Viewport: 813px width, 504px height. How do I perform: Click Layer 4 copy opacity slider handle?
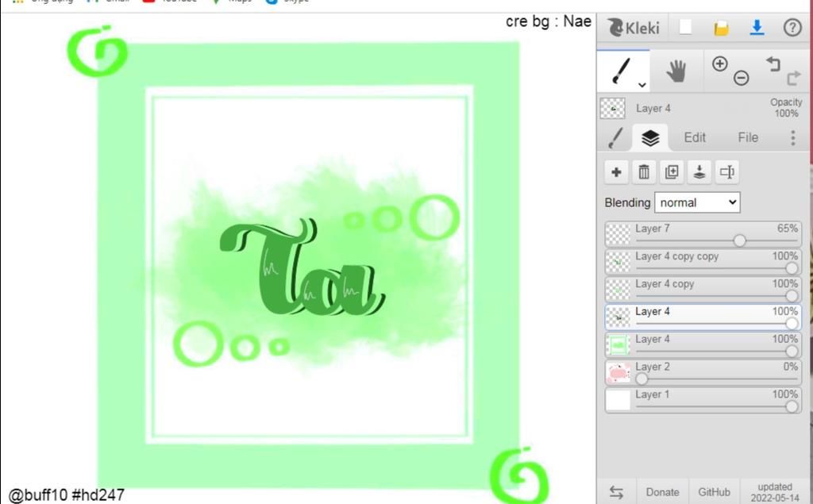tap(792, 295)
